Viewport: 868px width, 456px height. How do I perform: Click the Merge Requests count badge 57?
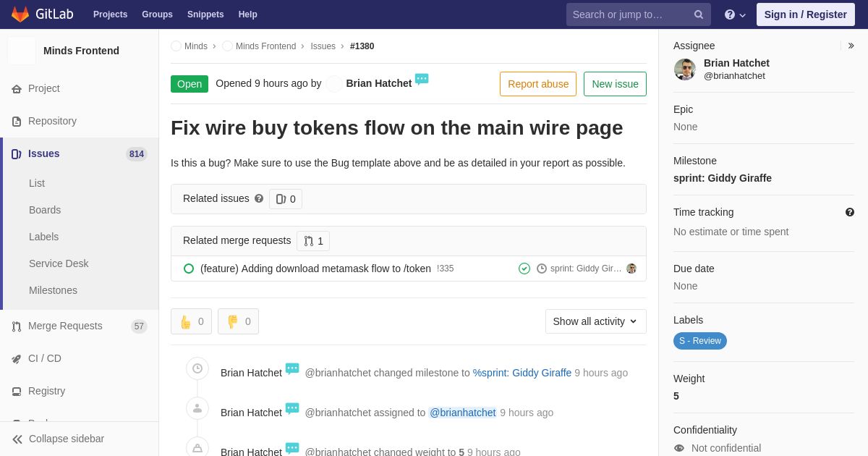[x=139, y=326]
